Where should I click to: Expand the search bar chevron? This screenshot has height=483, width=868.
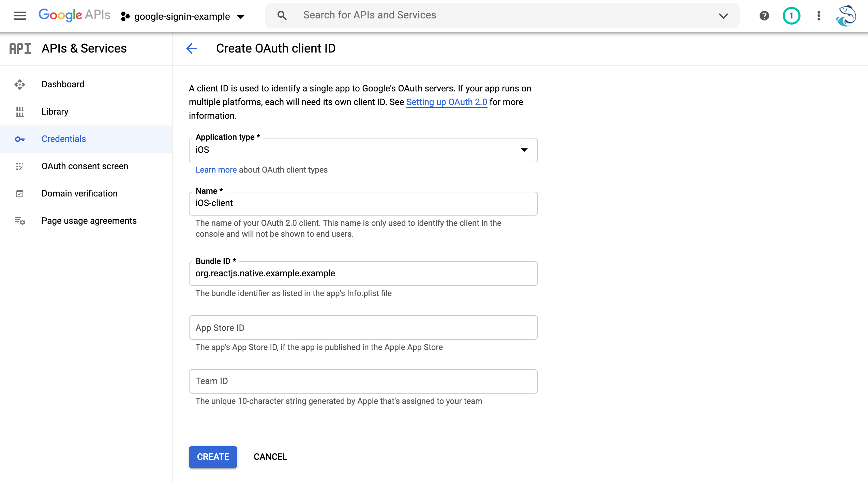723,16
